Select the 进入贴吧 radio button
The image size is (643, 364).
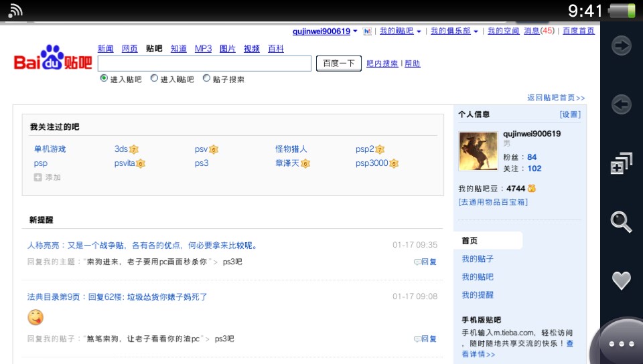pyautogui.click(x=104, y=78)
